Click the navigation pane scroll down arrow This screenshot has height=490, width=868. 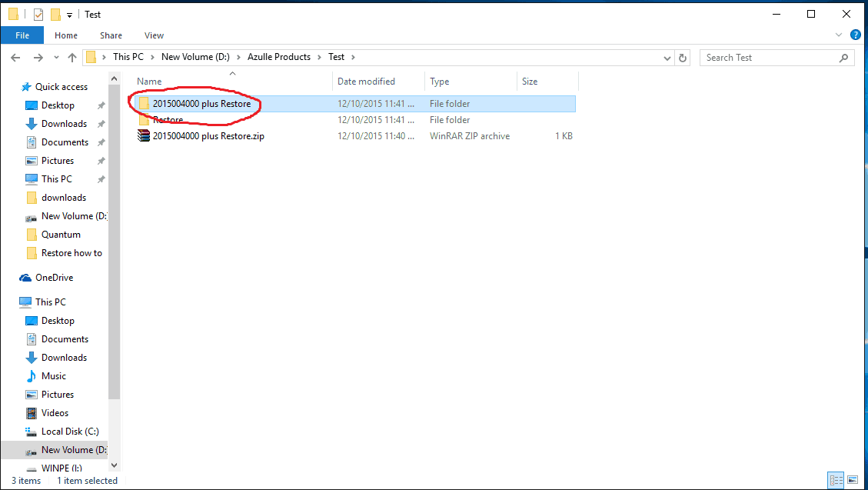pyautogui.click(x=115, y=465)
